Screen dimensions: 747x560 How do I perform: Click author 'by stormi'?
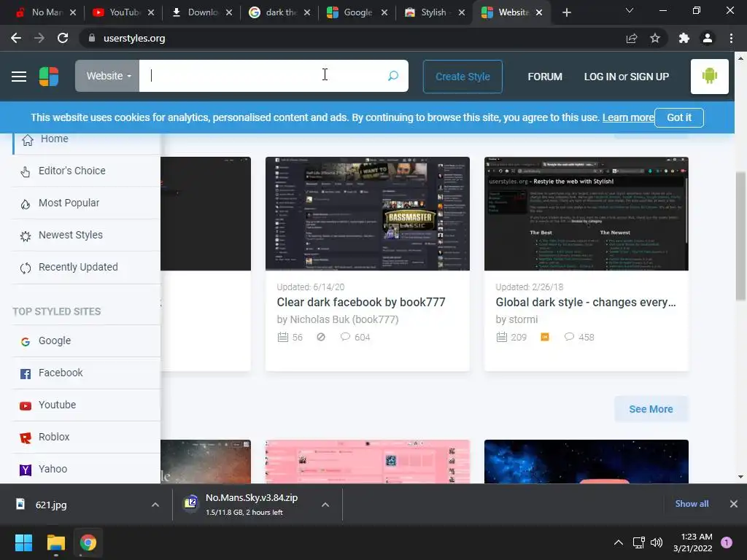pos(516,319)
